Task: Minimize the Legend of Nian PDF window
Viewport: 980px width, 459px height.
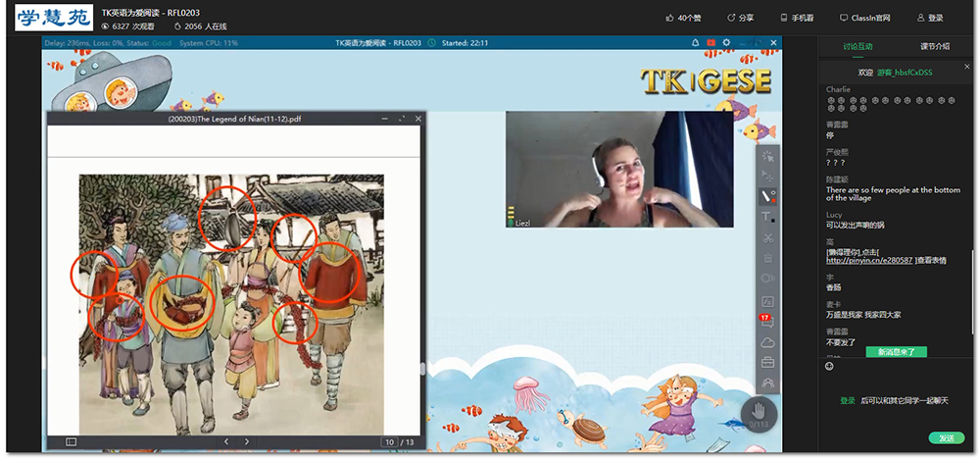Action: tap(385, 119)
